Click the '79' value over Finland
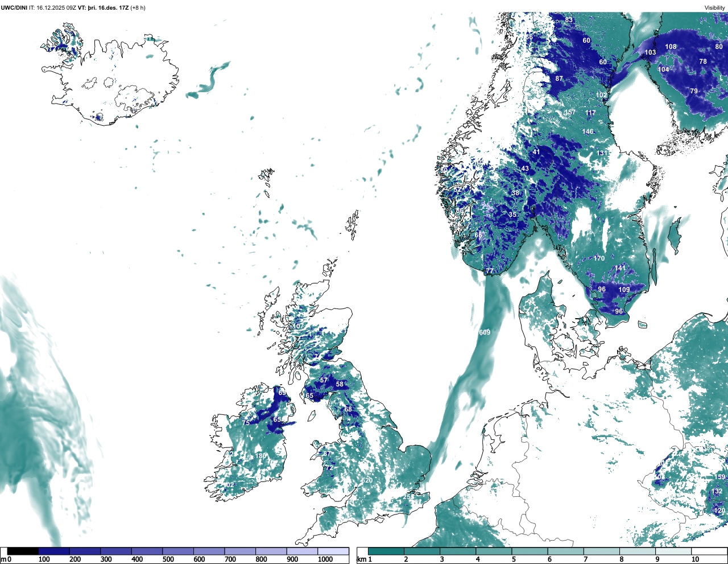Viewport: 728px width, 564px height. 694,91
